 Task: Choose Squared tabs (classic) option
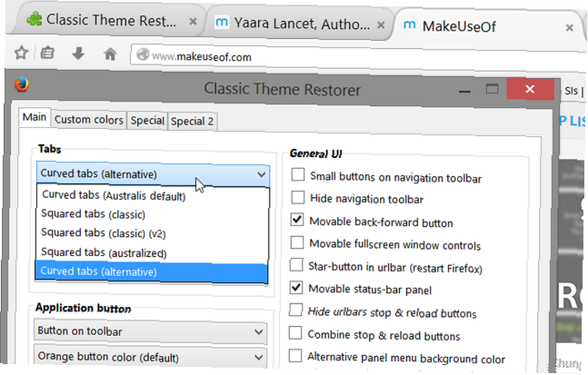tap(152, 214)
